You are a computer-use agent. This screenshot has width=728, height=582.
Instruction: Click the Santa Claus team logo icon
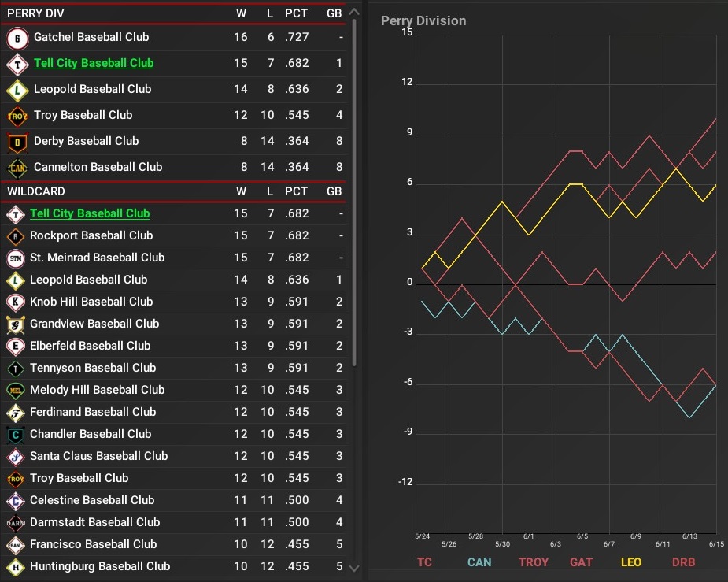[x=15, y=456]
